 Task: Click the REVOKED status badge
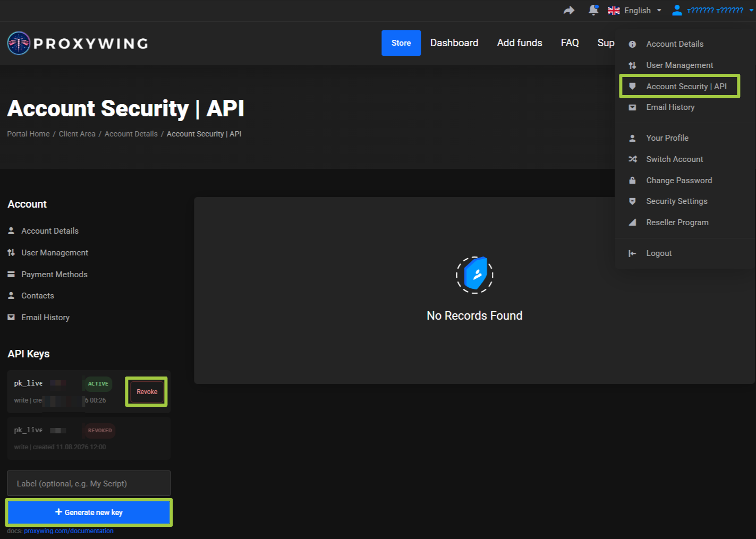pyautogui.click(x=100, y=431)
